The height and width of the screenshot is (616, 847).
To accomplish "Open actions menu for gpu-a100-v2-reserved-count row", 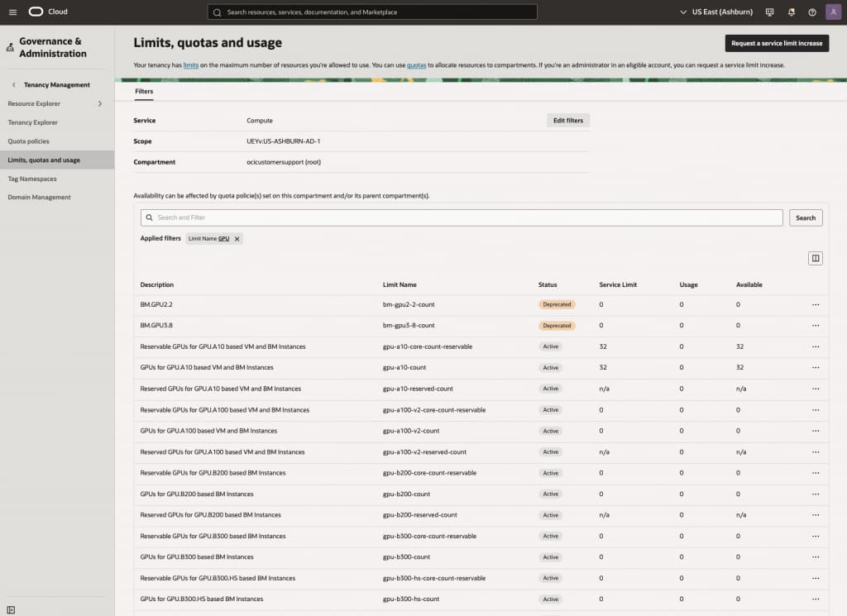I will (815, 452).
